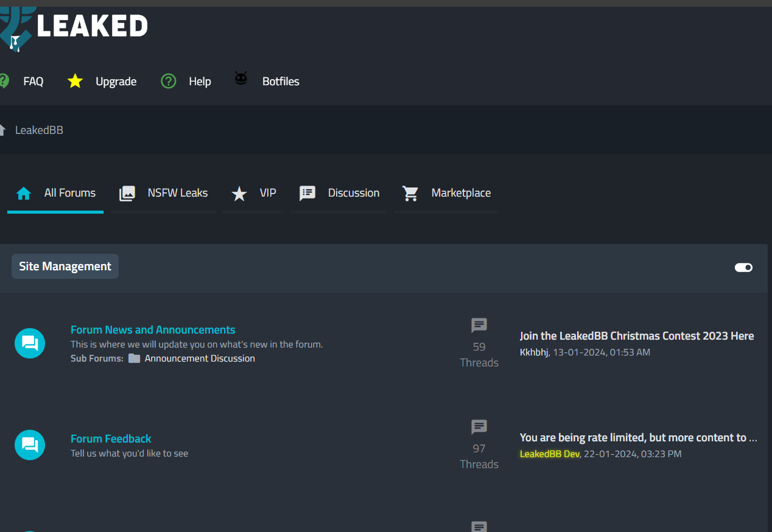772x532 pixels.
Task: Click the '97' thread count
Action: (x=479, y=449)
